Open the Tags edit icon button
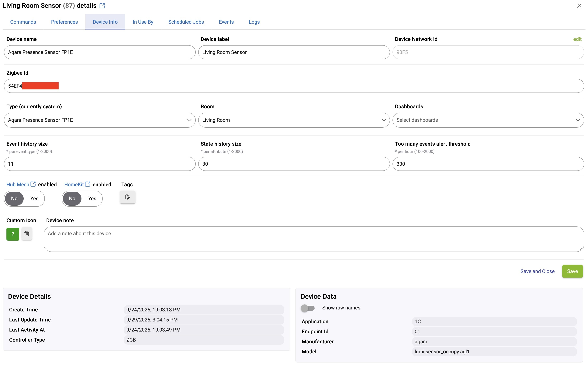The image size is (588, 374). [127, 197]
